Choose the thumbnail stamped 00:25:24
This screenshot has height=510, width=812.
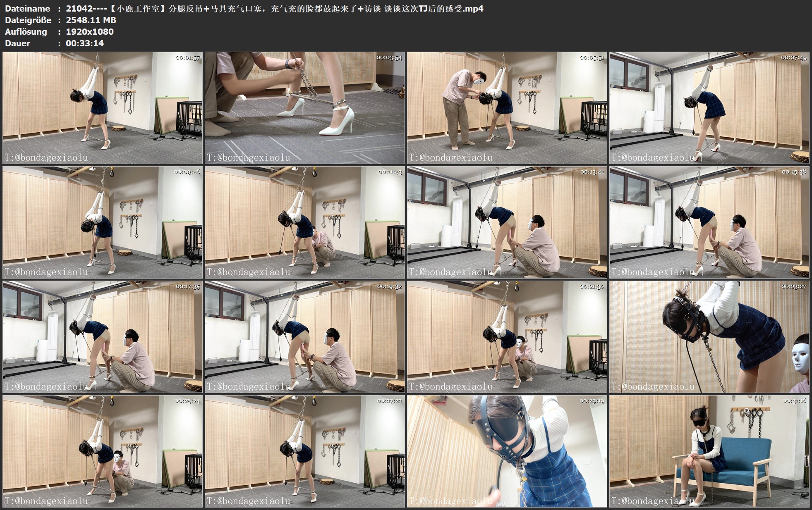click(103, 451)
